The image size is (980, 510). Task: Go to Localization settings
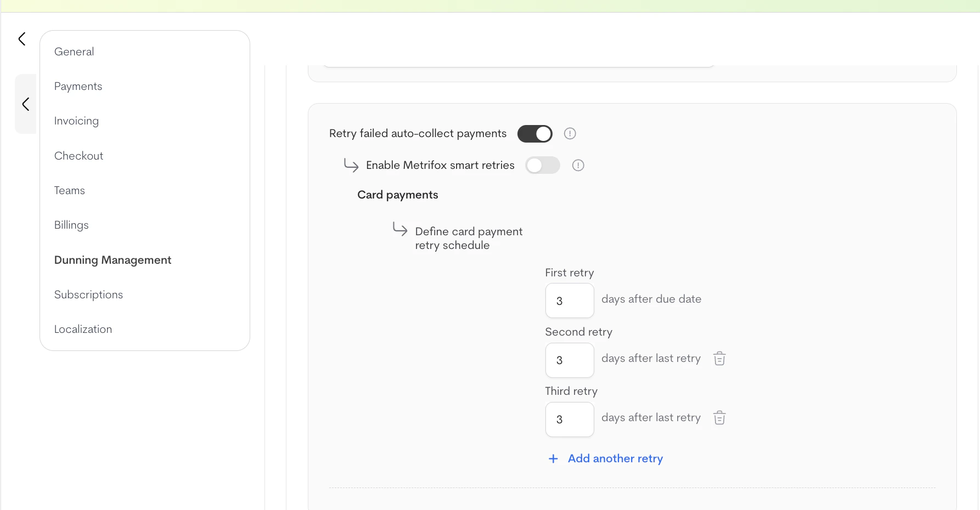coord(83,329)
